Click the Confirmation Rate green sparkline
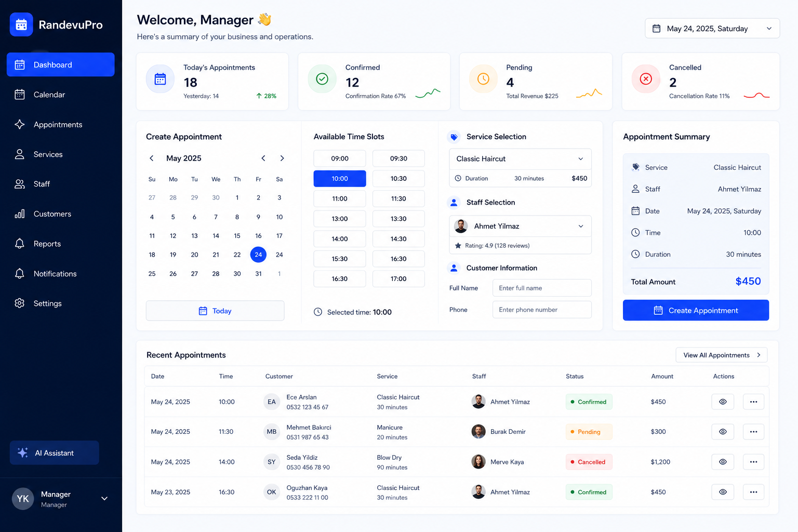 point(428,94)
